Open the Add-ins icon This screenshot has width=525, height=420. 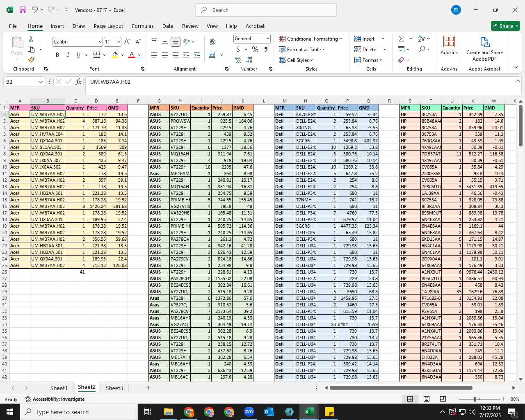point(449,45)
